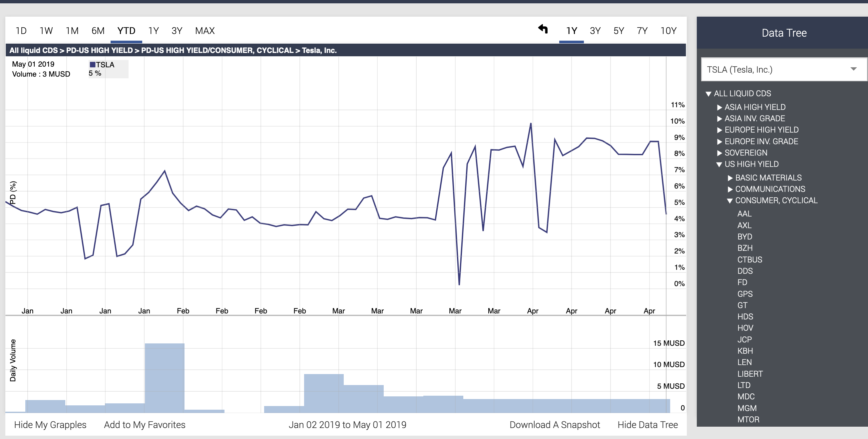The image size is (868, 439).
Task: Expand the ASIA HIGH YIELD node
Action: point(719,108)
